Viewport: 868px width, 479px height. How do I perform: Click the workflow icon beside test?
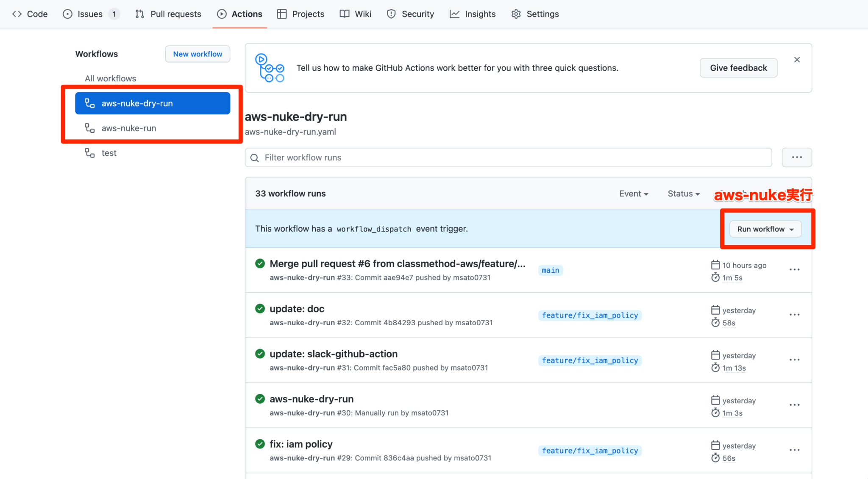tap(89, 153)
